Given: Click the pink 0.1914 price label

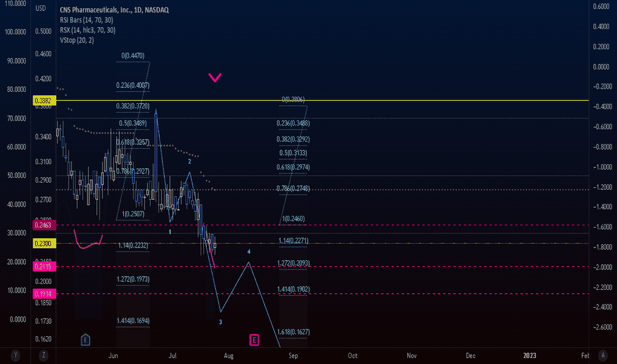Looking at the screenshot, I should [x=44, y=294].
